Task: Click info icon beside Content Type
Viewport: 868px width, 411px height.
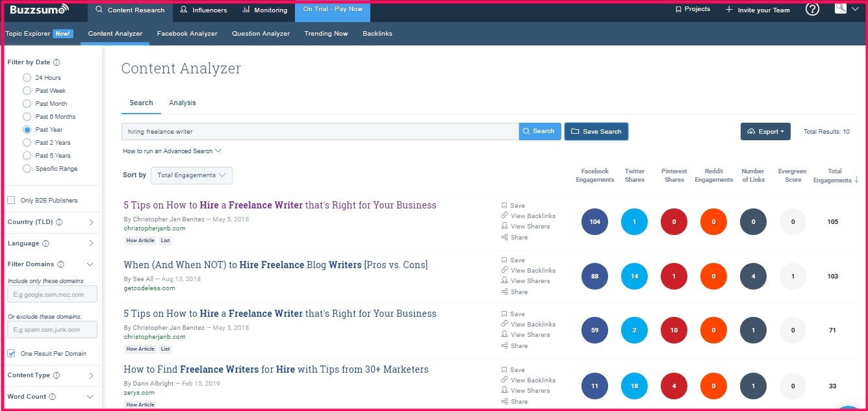Action: [x=57, y=375]
